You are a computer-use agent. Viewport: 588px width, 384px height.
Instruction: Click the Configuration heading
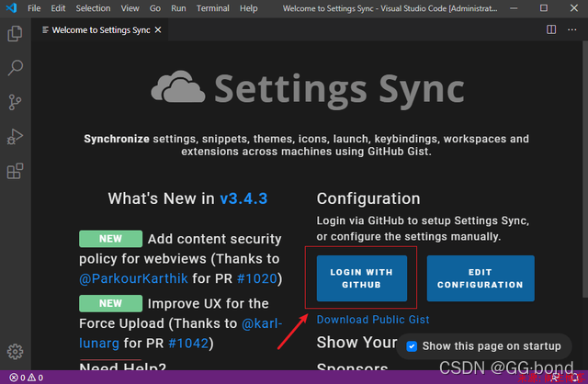368,198
